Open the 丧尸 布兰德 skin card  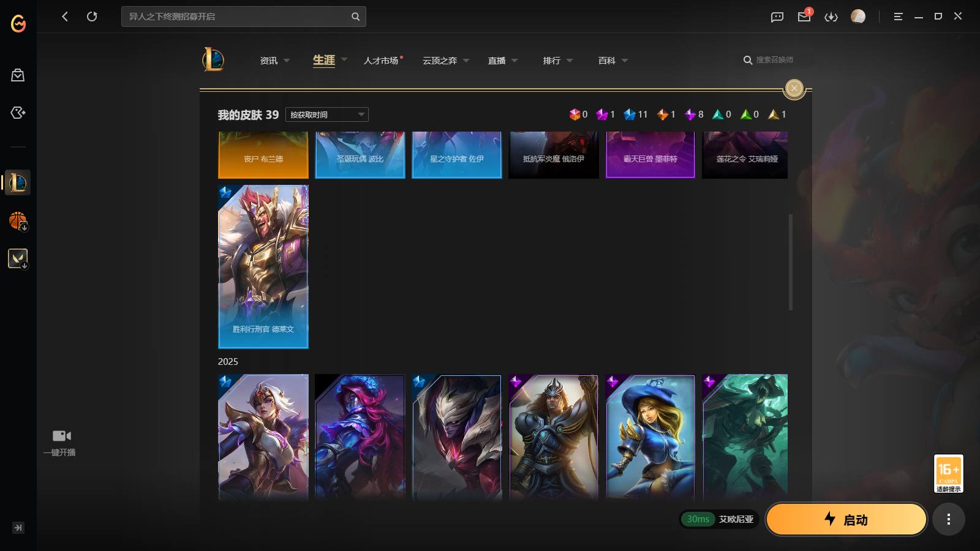(x=263, y=155)
